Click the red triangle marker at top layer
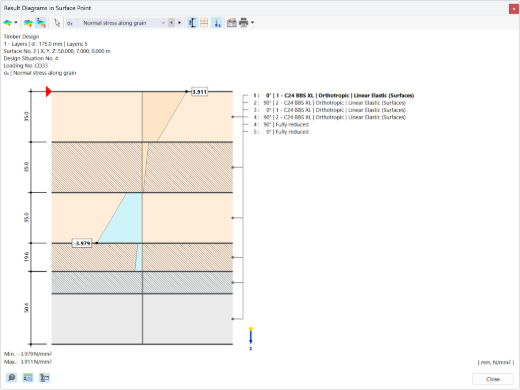This screenshot has width=520, height=390. 49,91
